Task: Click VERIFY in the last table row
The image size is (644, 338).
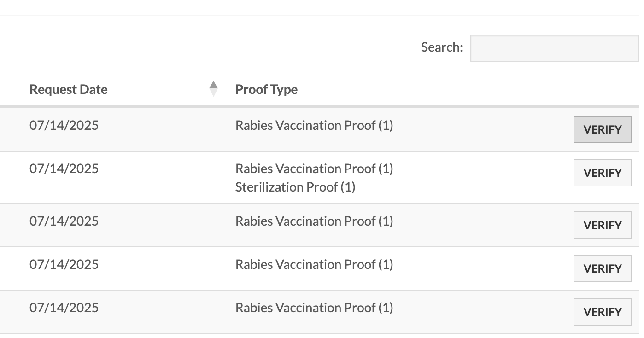Action: 603,312
